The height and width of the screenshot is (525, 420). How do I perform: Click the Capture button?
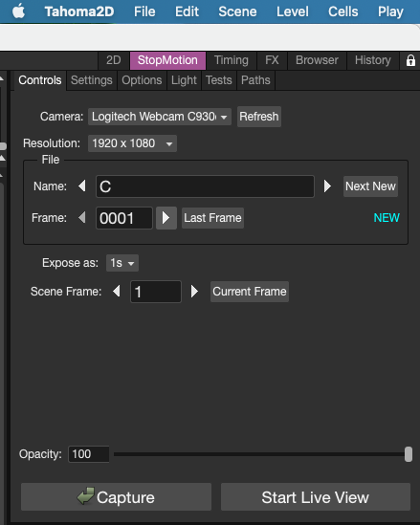pyautogui.click(x=116, y=497)
